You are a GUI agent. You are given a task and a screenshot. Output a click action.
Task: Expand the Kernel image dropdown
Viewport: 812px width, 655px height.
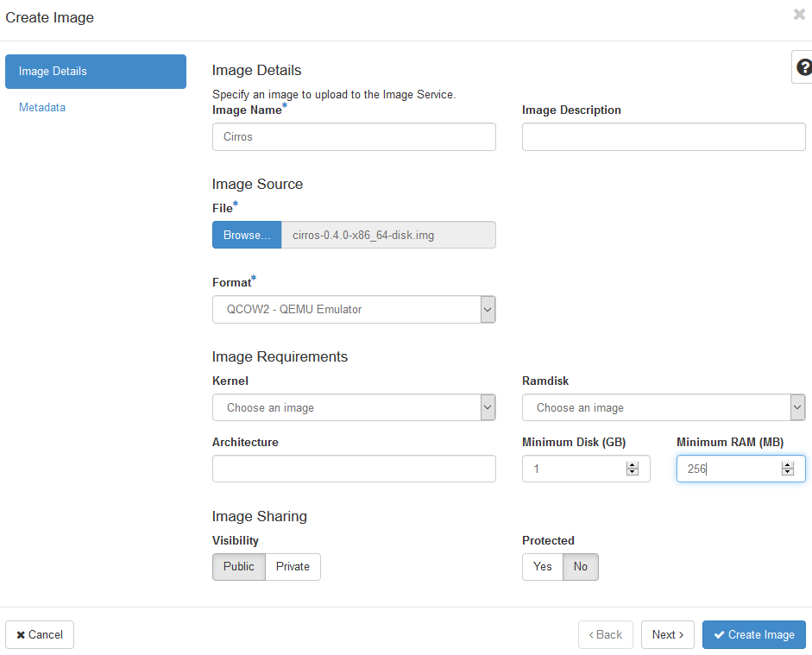tap(354, 407)
